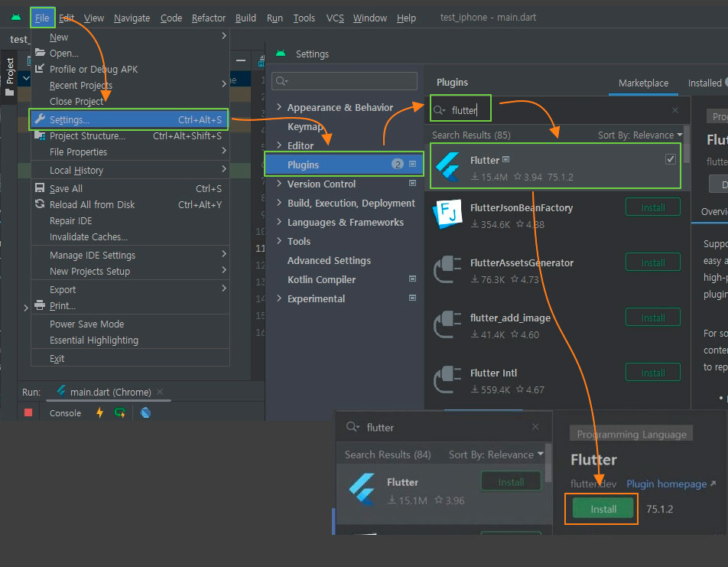Open Sort By: Relevance dropdown in Marketplace
This screenshot has width=728, height=567.
640,135
